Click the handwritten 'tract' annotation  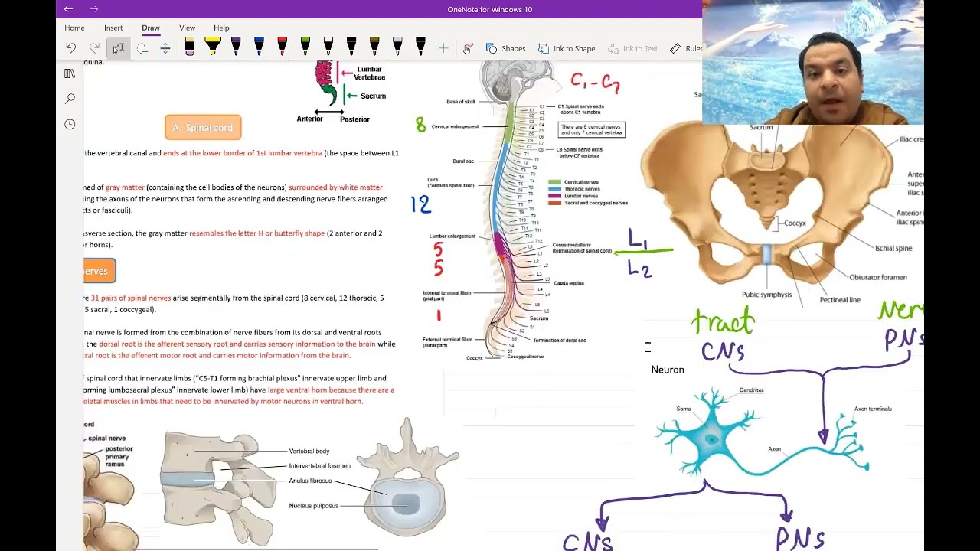coord(723,321)
